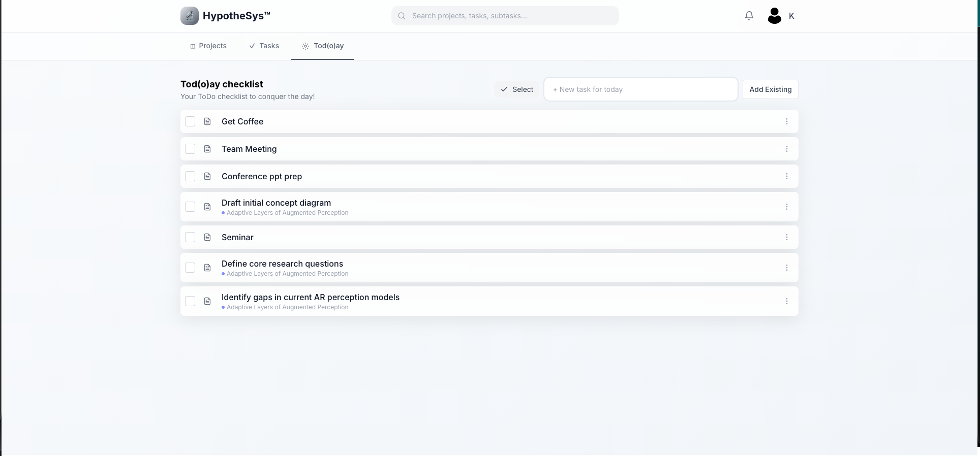980x456 pixels.
Task: Mark Team Meeting as complete
Action: click(x=190, y=149)
